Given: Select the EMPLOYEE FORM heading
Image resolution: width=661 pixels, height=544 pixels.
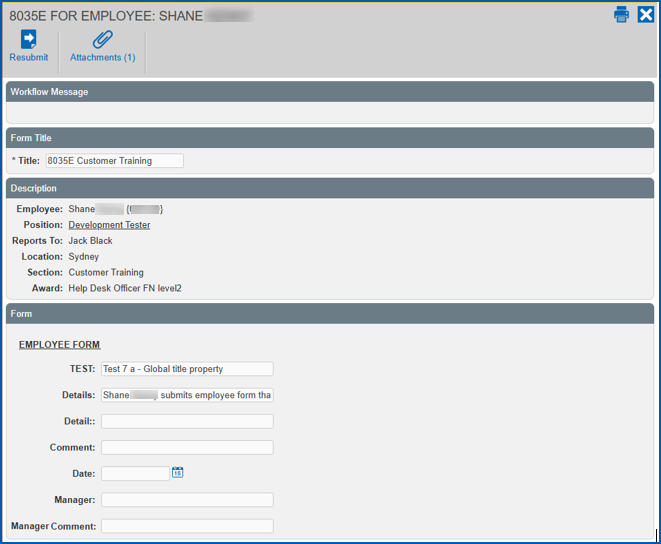Looking at the screenshot, I should pos(59,345).
